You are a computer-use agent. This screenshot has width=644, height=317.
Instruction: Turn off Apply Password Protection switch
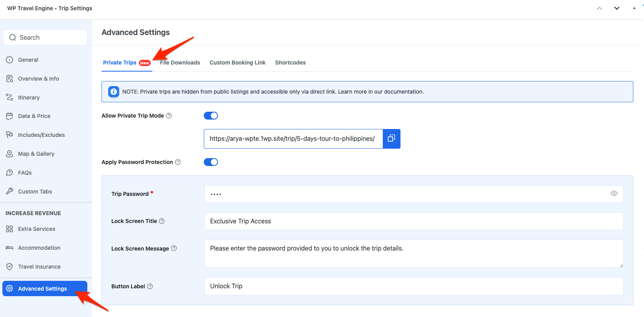211,162
